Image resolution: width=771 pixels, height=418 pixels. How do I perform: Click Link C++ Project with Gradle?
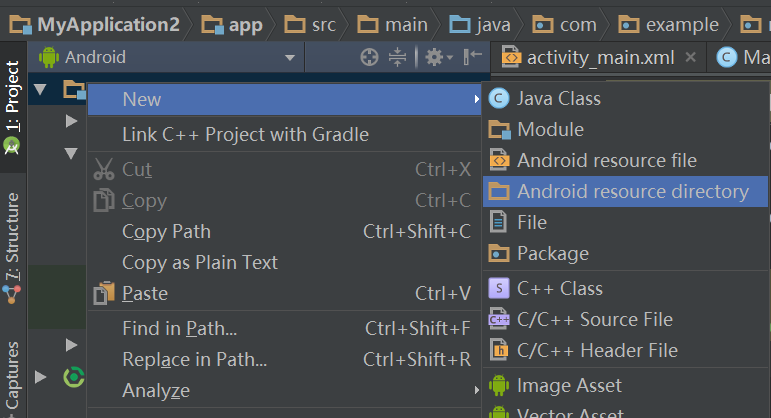pos(245,134)
